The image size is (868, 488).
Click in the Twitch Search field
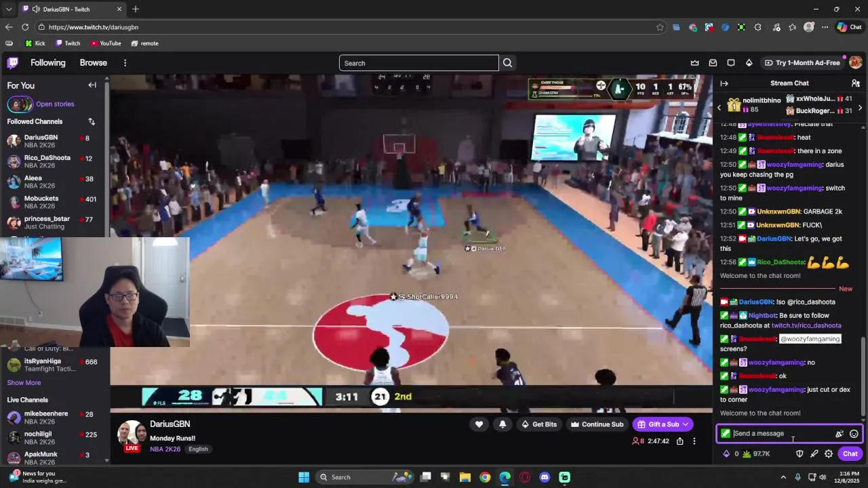[x=418, y=63]
